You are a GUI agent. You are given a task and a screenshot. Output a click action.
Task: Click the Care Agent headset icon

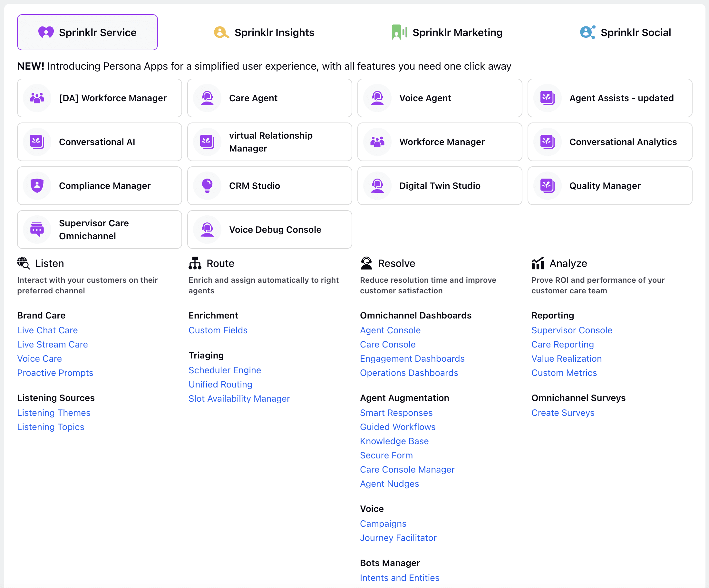[x=207, y=98]
